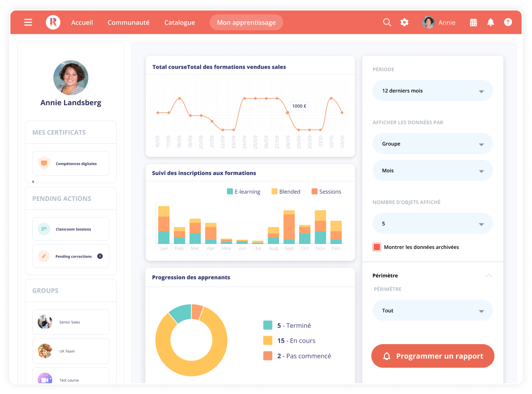Click the Classroom Sessions icon
The image size is (532, 394).
44,229
